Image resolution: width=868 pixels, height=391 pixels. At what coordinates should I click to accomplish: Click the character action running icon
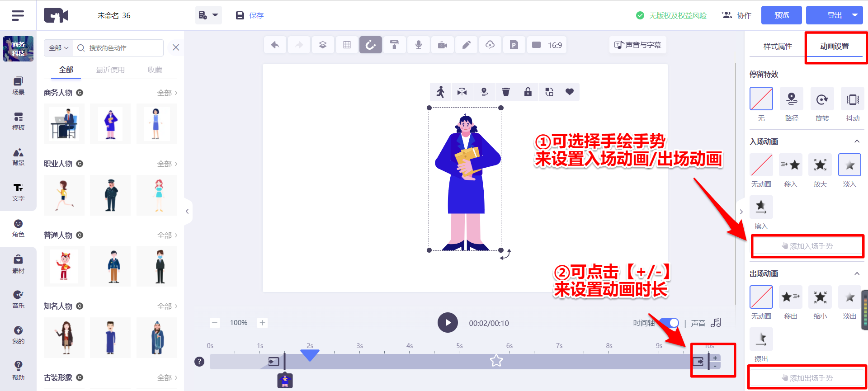tap(441, 92)
